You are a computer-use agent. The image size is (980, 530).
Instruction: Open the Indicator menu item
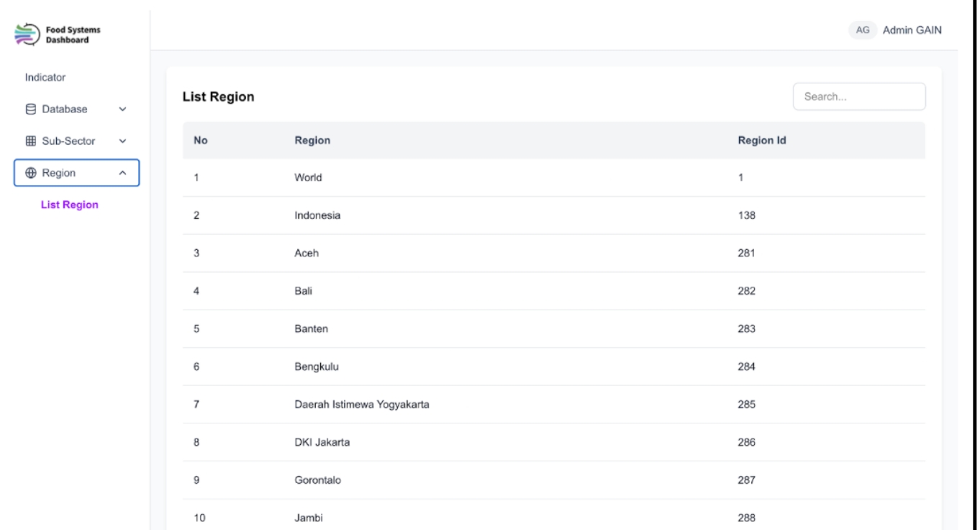(x=45, y=77)
